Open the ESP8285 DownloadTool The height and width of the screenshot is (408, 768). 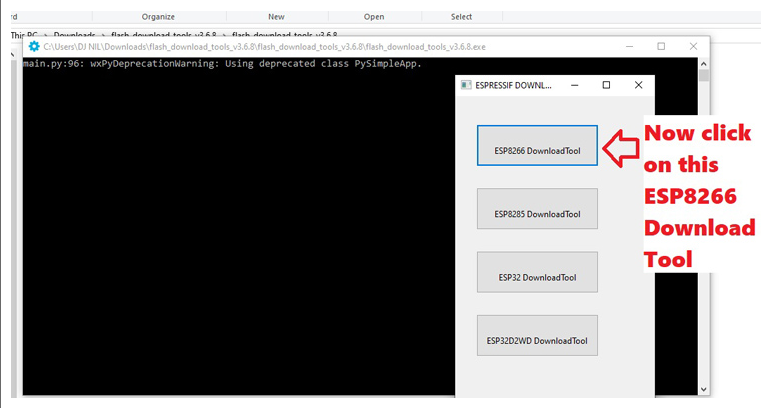537,209
